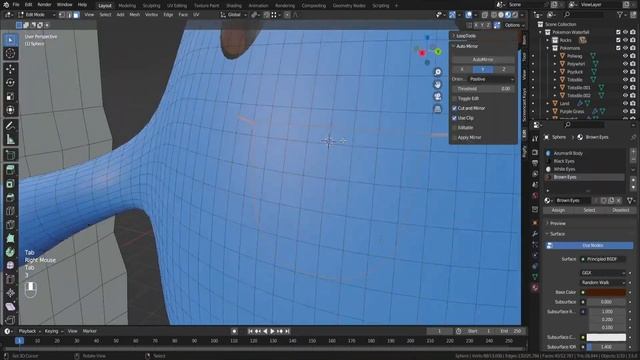Click the Select material button
The width and height of the screenshot is (640, 360).
click(x=589, y=210)
